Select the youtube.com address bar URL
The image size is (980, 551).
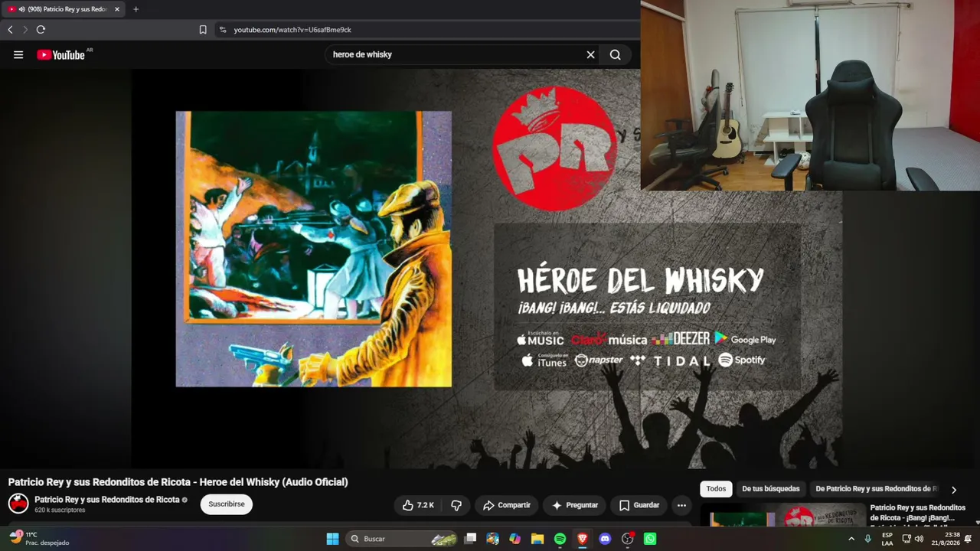292,30
